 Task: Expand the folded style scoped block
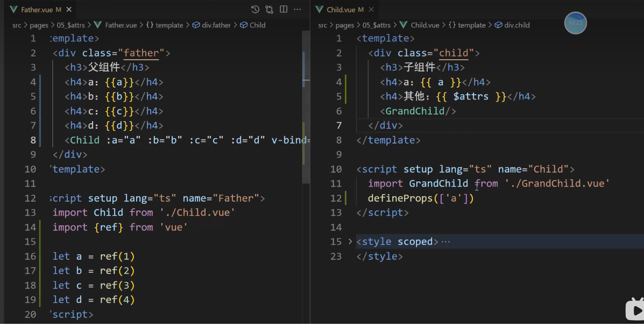pyautogui.click(x=350, y=242)
